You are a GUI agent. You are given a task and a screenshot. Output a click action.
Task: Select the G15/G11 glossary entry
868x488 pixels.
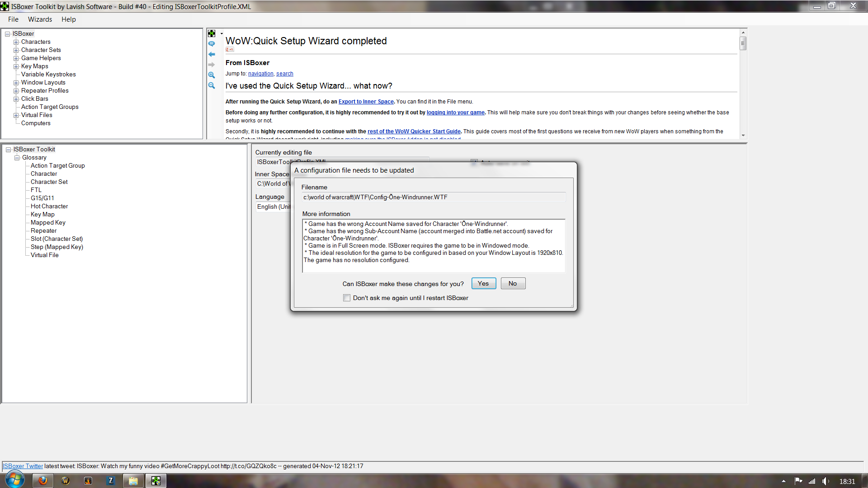point(42,198)
